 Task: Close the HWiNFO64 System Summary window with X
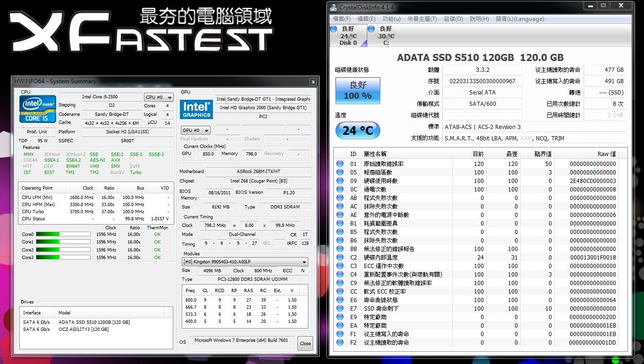[313, 82]
